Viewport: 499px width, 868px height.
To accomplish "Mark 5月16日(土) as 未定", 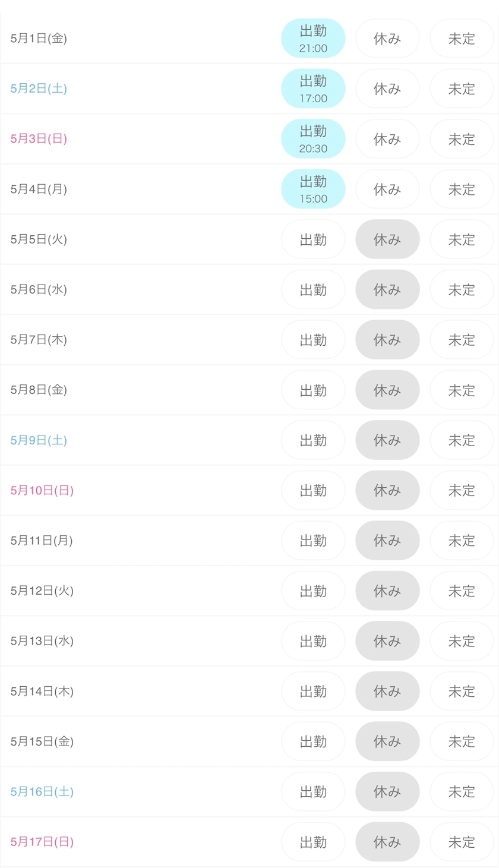I will (462, 792).
